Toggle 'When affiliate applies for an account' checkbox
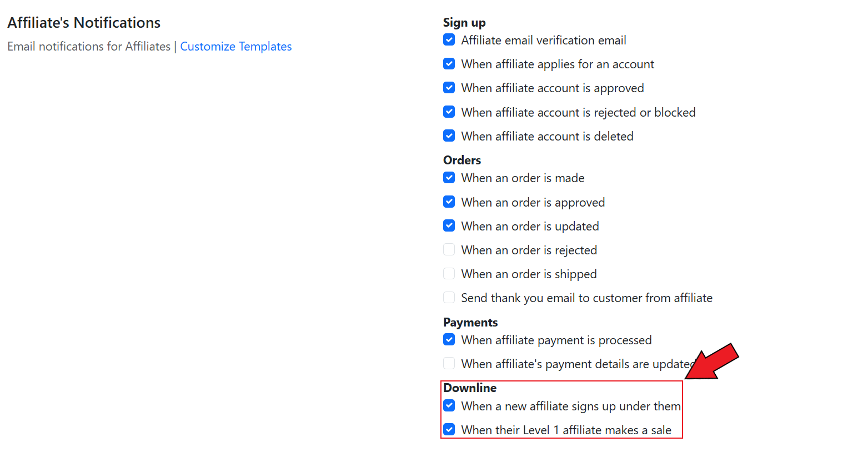The image size is (868, 457). 449,64
